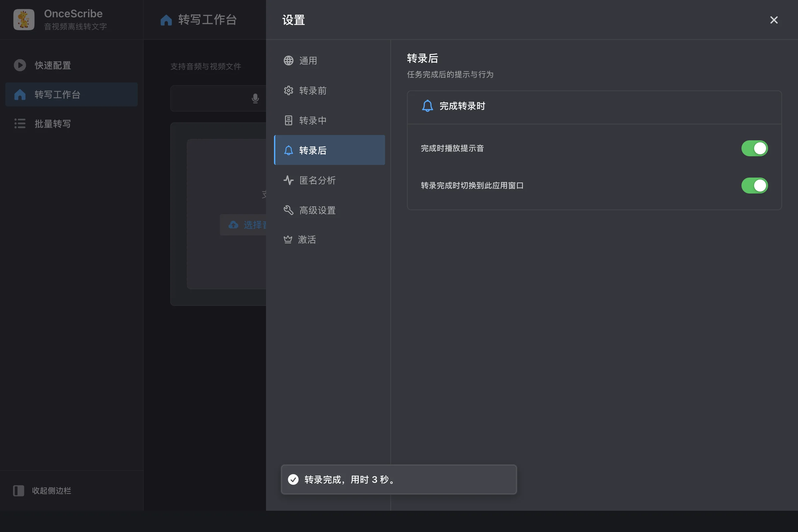The height and width of the screenshot is (532, 798).
Task: Close the settings panel with the X
Action: point(774,20)
